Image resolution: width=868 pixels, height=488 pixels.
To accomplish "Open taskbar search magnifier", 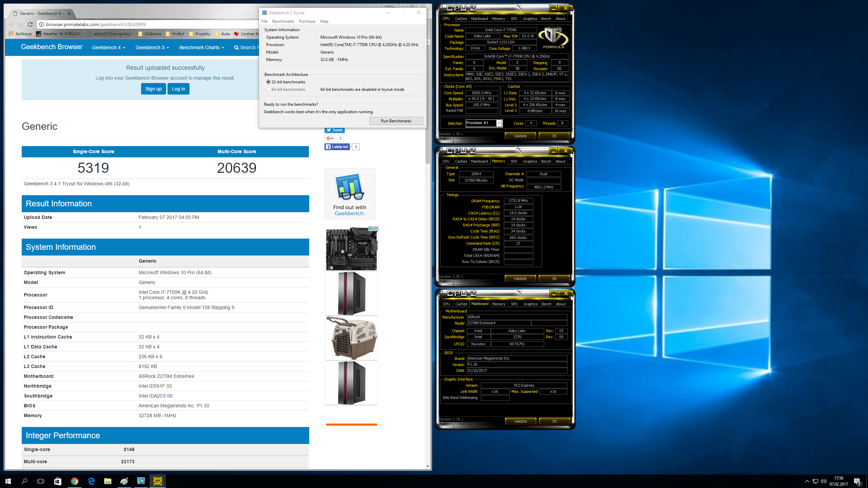I will (x=24, y=481).
